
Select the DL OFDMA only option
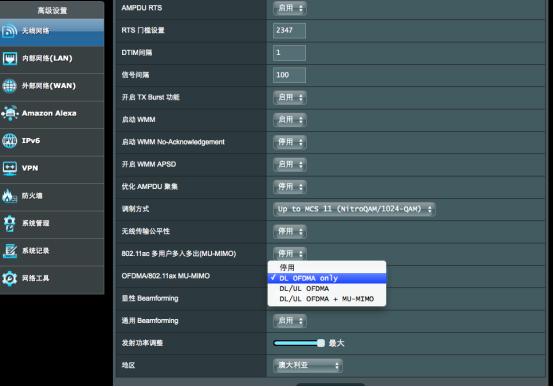(x=327, y=278)
